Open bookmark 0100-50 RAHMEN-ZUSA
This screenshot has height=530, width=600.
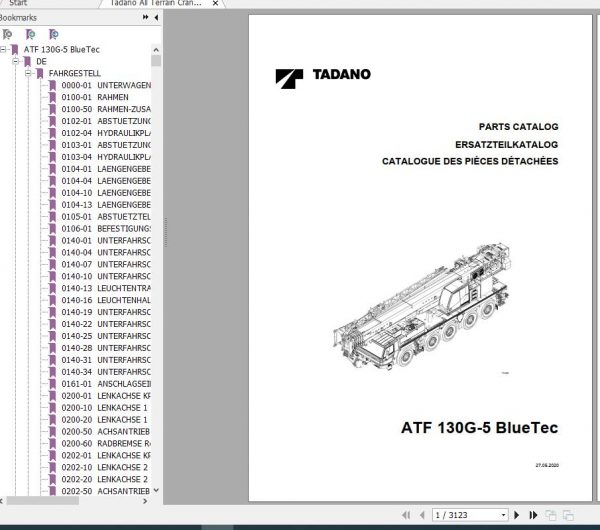point(106,109)
